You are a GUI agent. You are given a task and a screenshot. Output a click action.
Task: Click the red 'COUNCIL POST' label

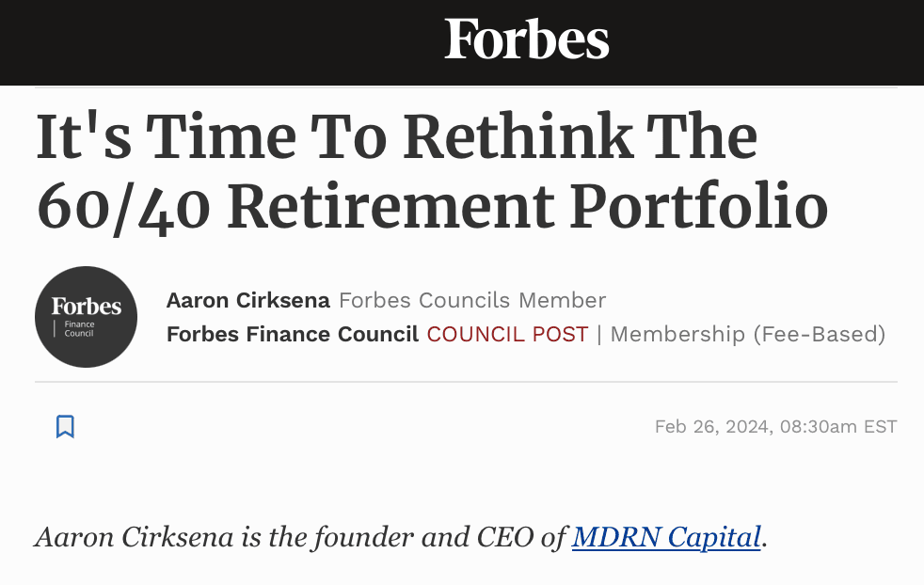click(x=507, y=334)
